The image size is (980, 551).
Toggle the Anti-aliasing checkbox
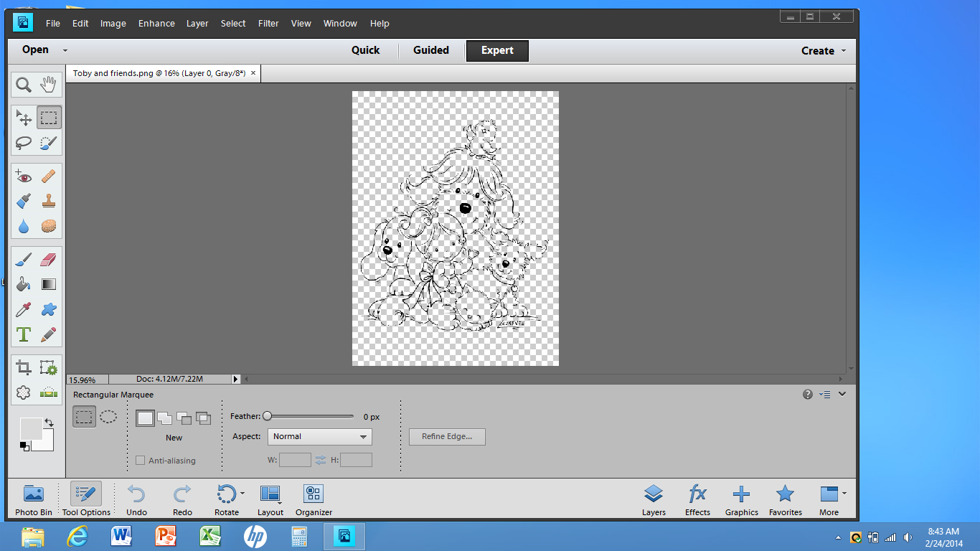(141, 461)
